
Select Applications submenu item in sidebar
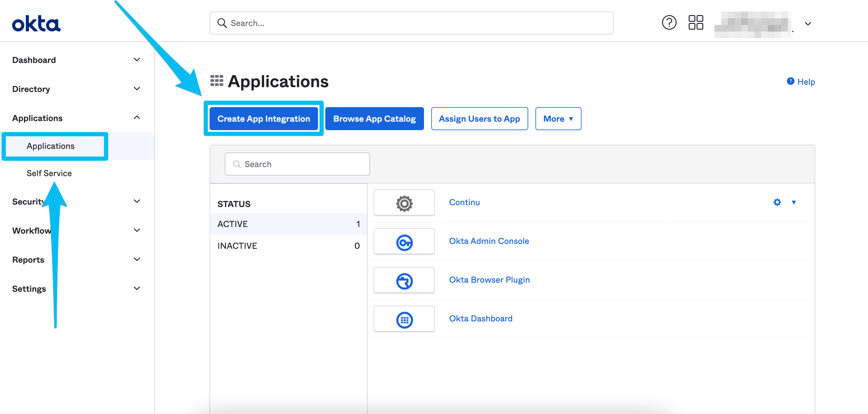coord(51,146)
